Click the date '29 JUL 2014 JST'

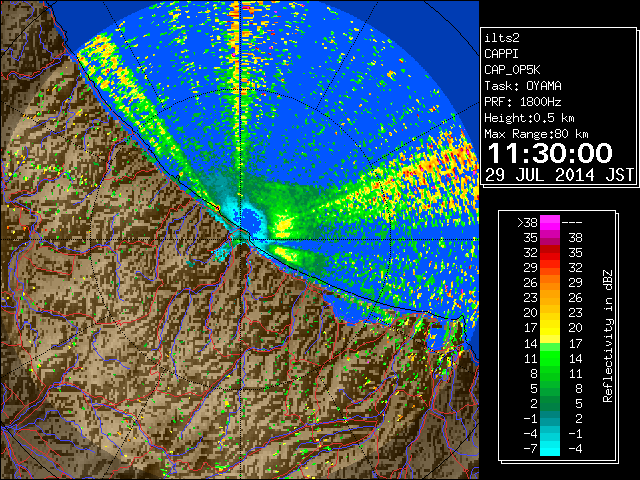[559, 175]
